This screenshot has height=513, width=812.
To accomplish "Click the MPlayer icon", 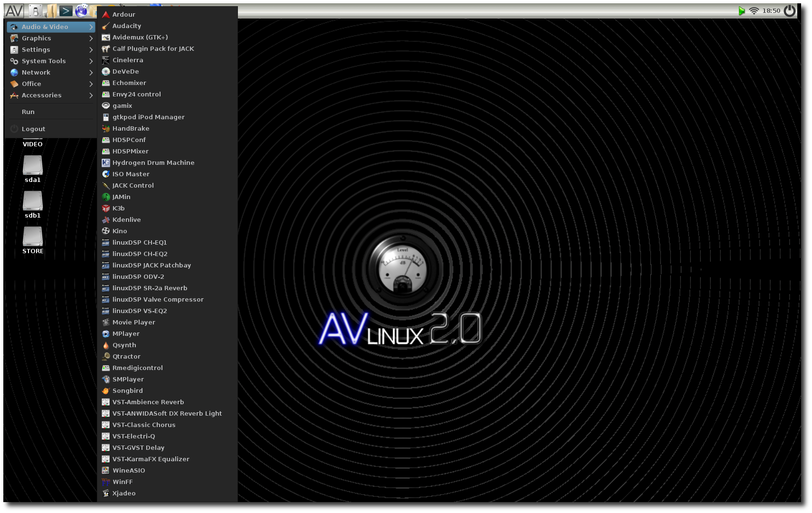I will click(x=106, y=334).
